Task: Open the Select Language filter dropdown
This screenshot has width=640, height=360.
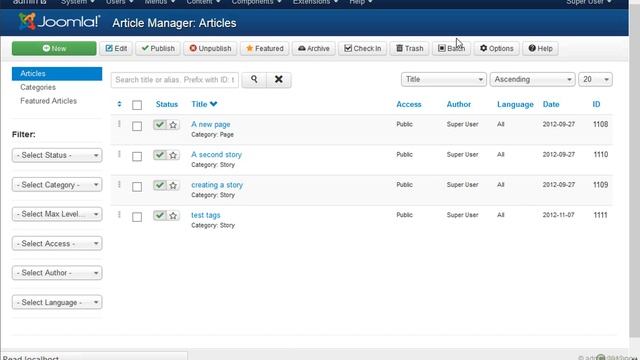Action: [57, 302]
